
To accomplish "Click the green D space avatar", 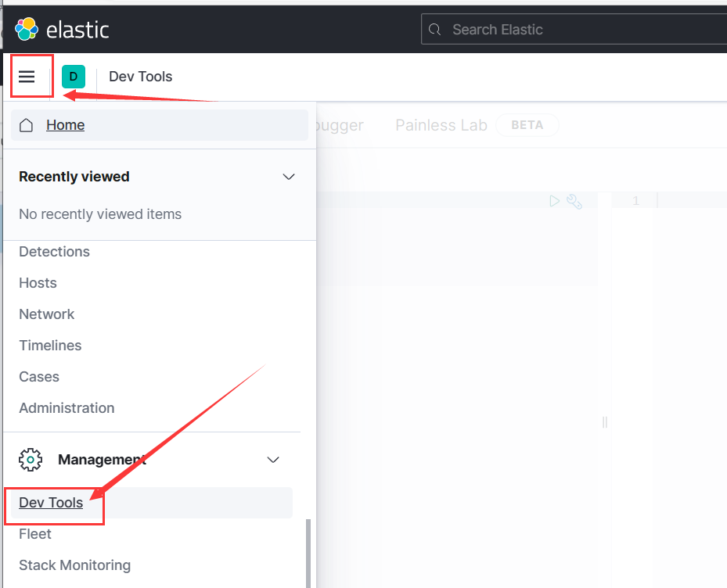I will (x=74, y=77).
